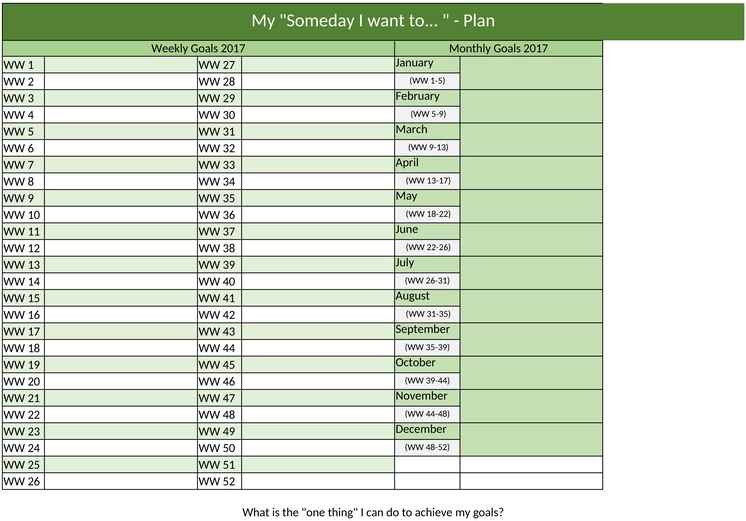Image resolution: width=746 pixels, height=521 pixels.
Task: Select the January monthly goal cell
Action: (531, 73)
